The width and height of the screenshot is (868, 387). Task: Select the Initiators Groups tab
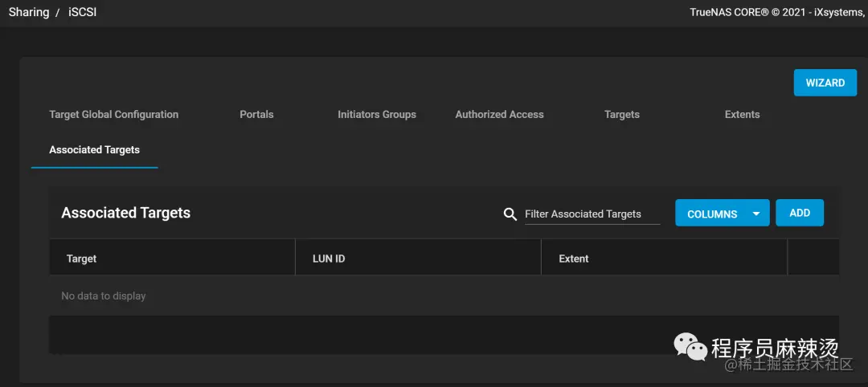377,115
